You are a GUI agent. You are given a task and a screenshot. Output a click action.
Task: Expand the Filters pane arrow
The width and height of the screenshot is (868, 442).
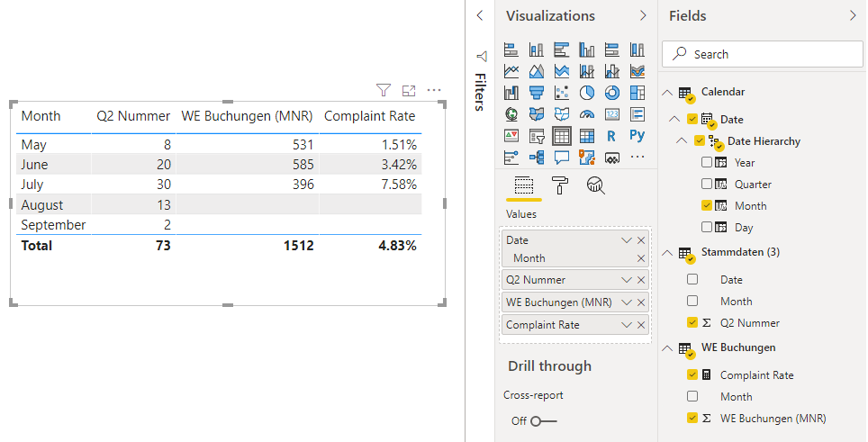[x=480, y=15]
